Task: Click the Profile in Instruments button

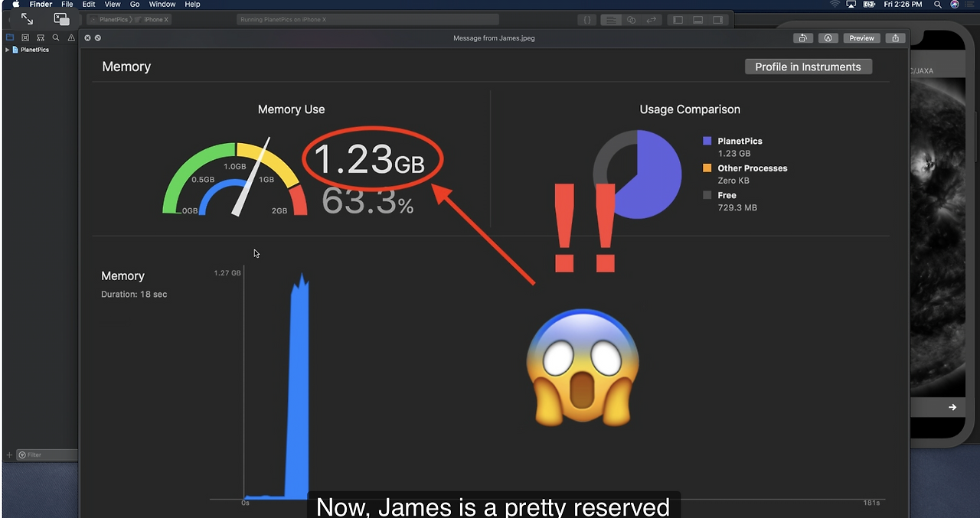Action: (808, 67)
